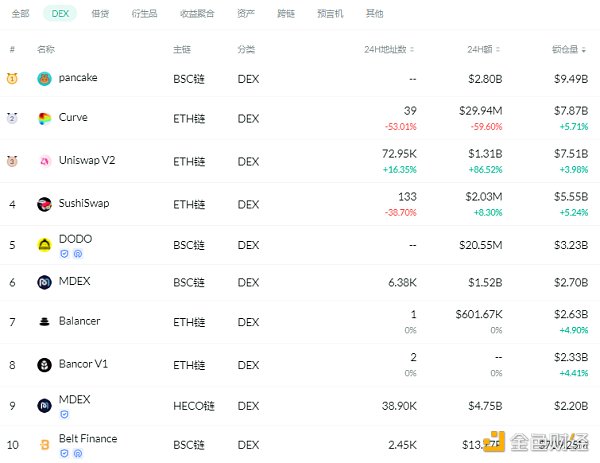Viewport: 600px width, 463px height.
Task: Click the 72.95K address count
Action: coord(399,153)
